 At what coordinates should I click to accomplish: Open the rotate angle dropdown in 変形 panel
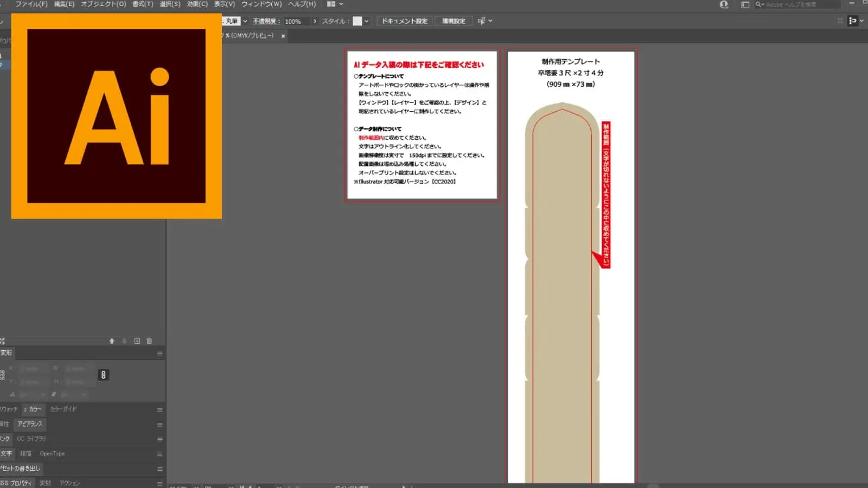pos(42,395)
